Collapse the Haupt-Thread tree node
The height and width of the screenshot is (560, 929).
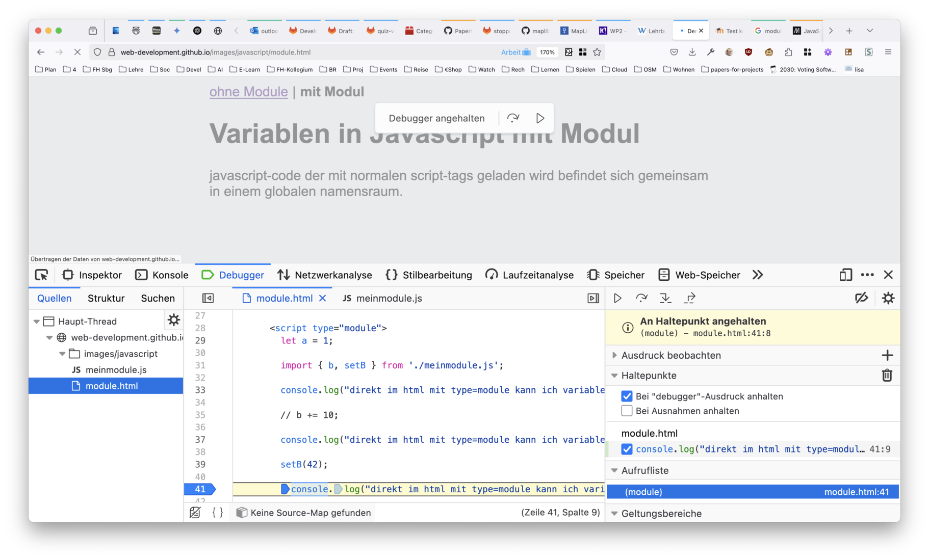tap(37, 322)
